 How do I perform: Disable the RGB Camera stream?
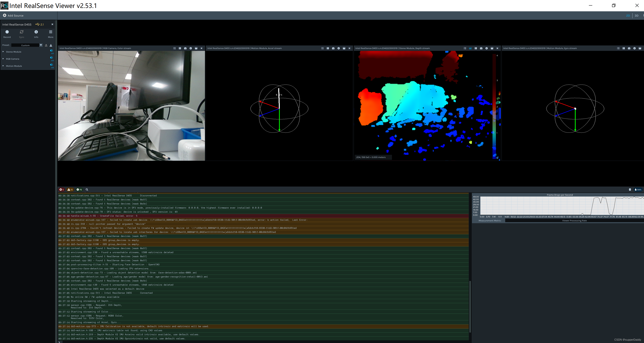click(x=51, y=58)
